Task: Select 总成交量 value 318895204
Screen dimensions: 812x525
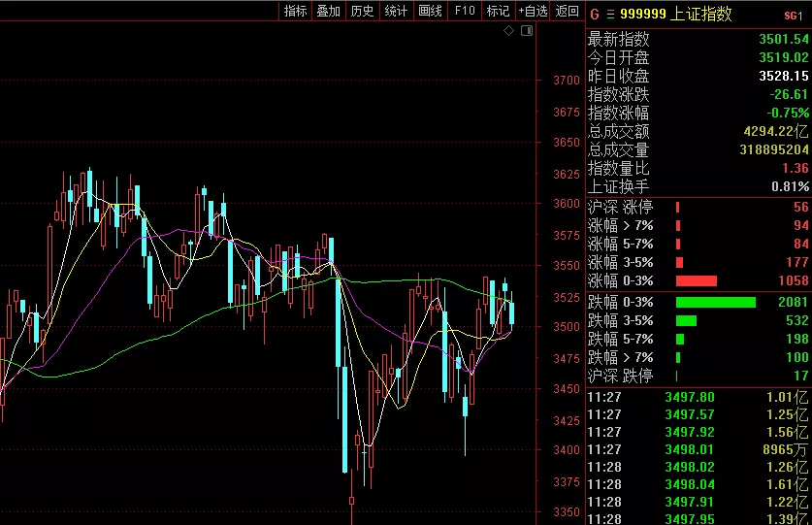Action: click(773, 149)
